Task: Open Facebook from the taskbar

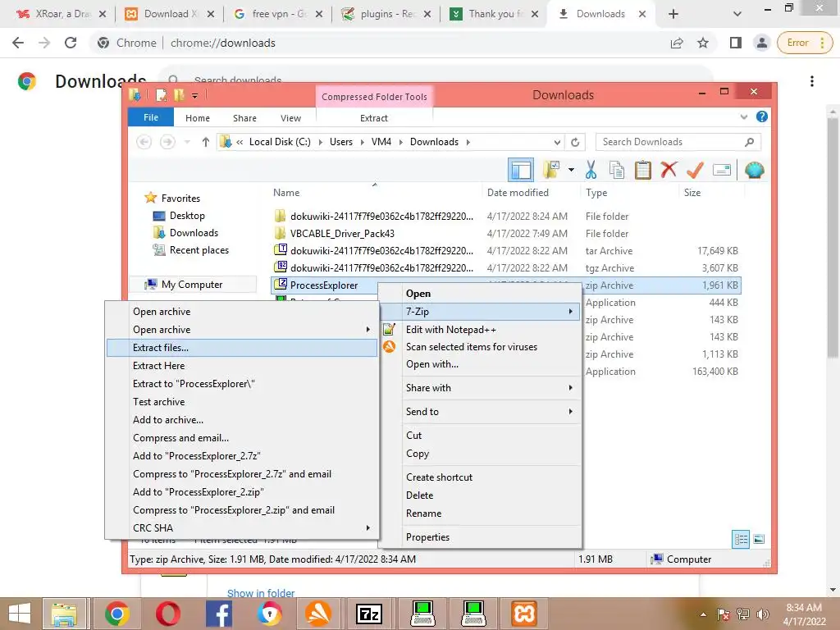Action: pos(218,614)
